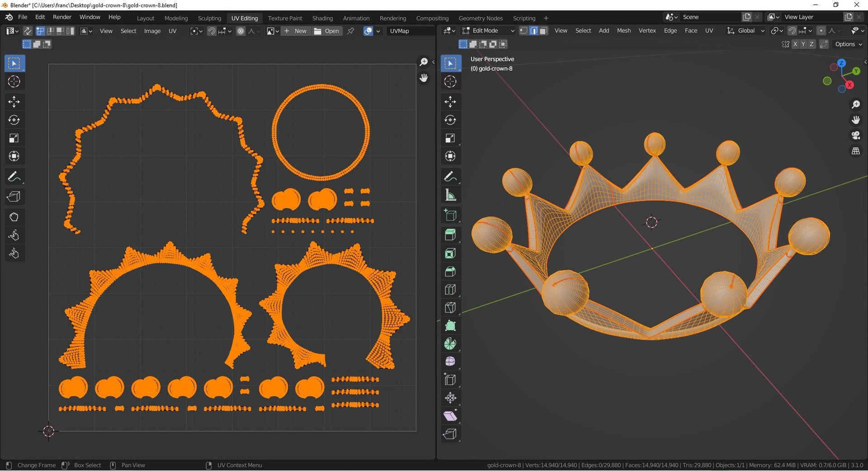This screenshot has height=471, width=868.
Task: Click the Open image button
Action: click(x=327, y=31)
